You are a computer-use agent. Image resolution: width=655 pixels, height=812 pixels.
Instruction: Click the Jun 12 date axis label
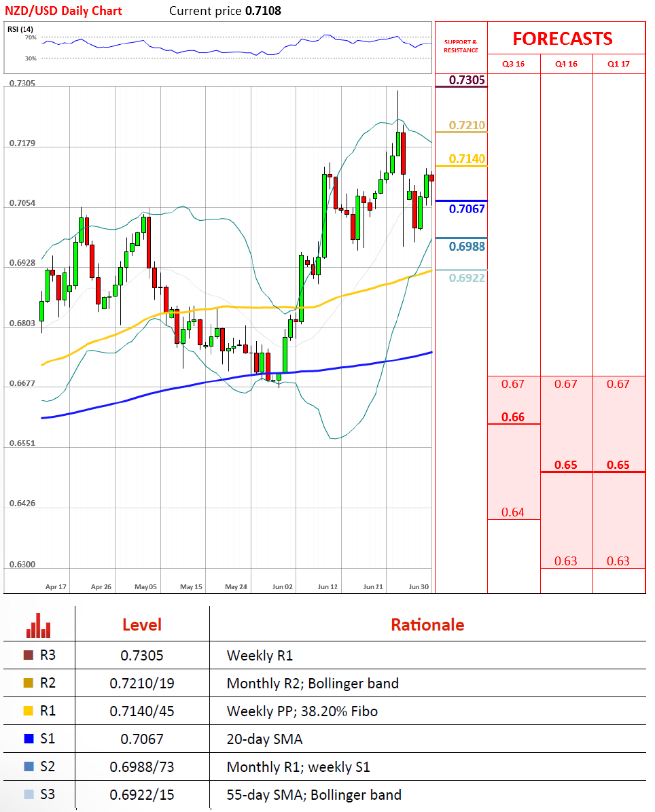coord(327,586)
